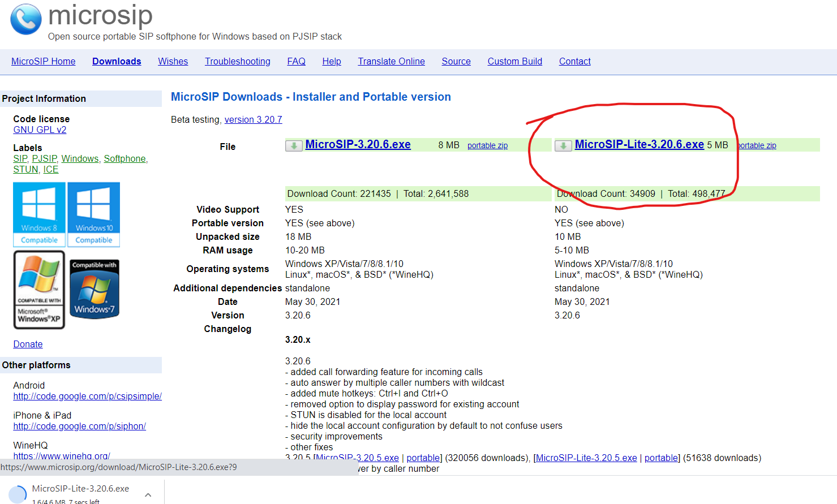The width and height of the screenshot is (837, 504).
Task: Open the MicroSIP-Lite-3.20.5.exe link
Action: tap(587, 458)
